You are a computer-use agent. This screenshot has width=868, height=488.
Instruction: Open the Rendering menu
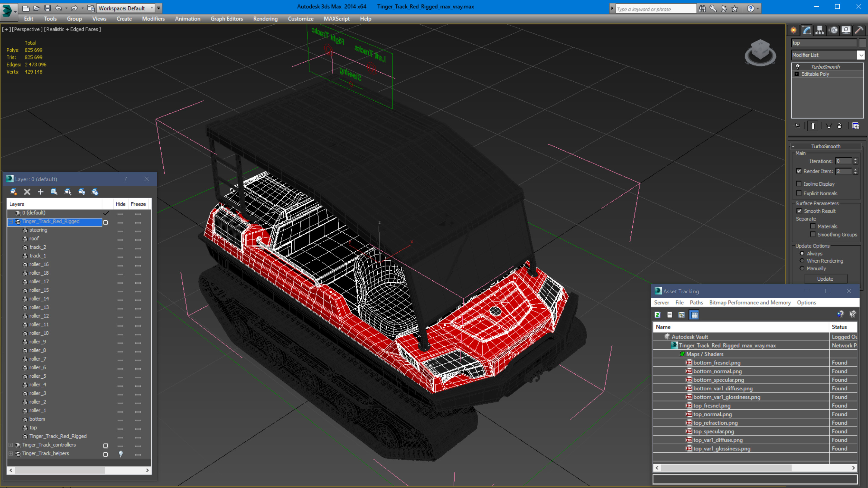[265, 19]
